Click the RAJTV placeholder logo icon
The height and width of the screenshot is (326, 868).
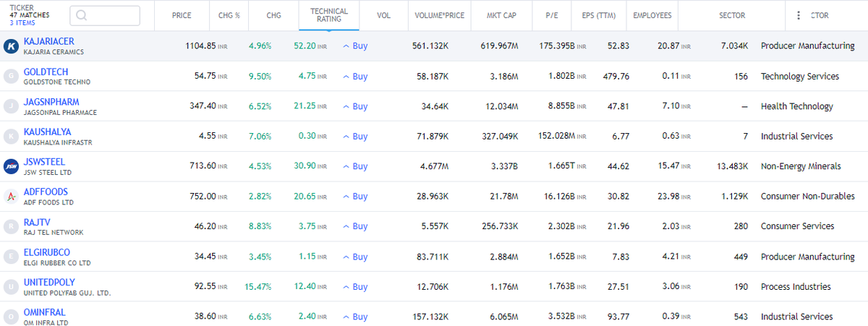[x=11, y=226]
